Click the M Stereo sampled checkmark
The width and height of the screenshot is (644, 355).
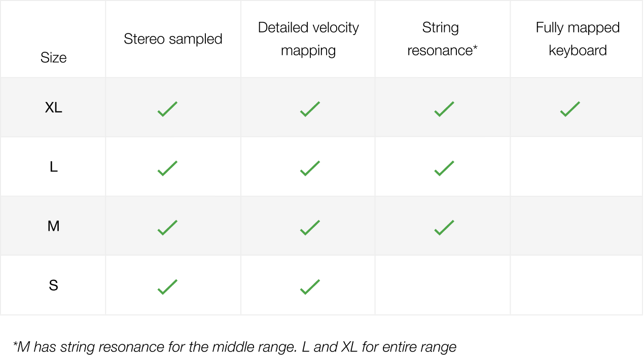[167, 228]
